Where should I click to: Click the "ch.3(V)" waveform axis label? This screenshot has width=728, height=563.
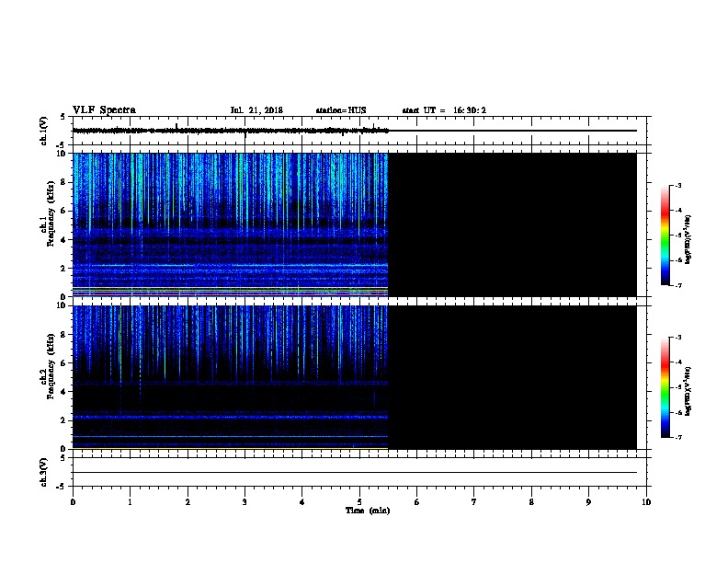pos(44,472)
